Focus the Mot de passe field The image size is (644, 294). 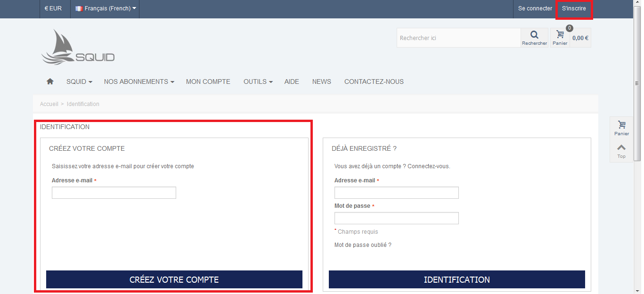(x=396, y=218)
